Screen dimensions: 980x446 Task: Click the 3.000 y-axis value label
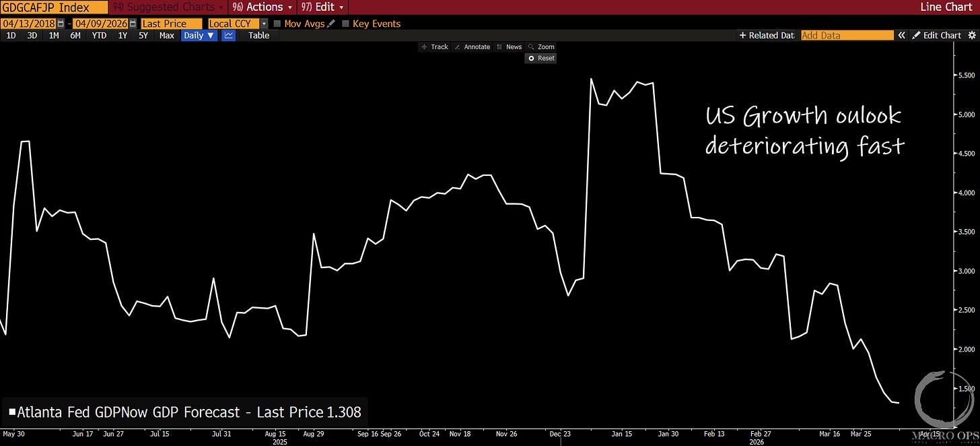coord(967,271)
